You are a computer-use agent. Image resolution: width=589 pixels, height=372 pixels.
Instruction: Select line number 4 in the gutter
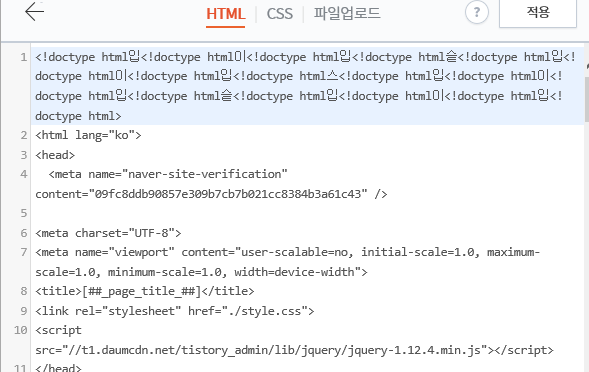24,174
